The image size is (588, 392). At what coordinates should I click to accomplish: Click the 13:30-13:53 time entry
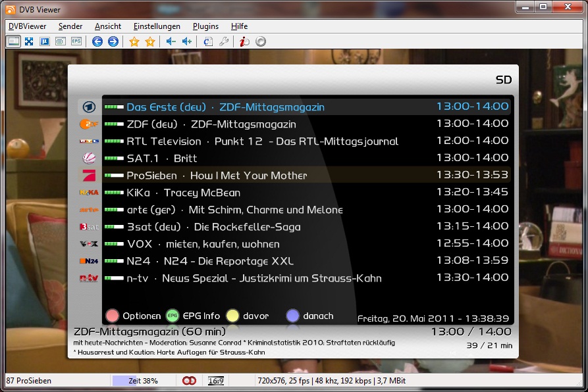473,175
